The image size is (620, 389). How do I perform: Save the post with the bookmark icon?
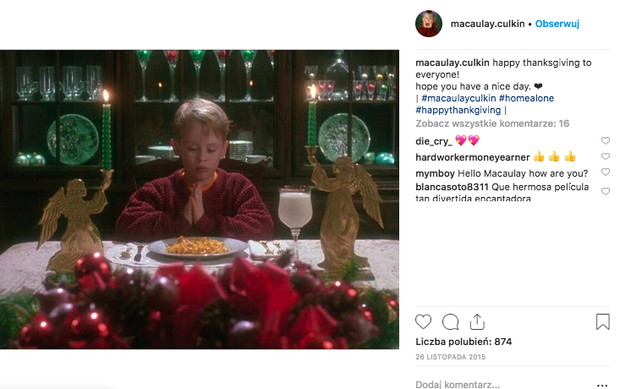(x=603, y=321)
